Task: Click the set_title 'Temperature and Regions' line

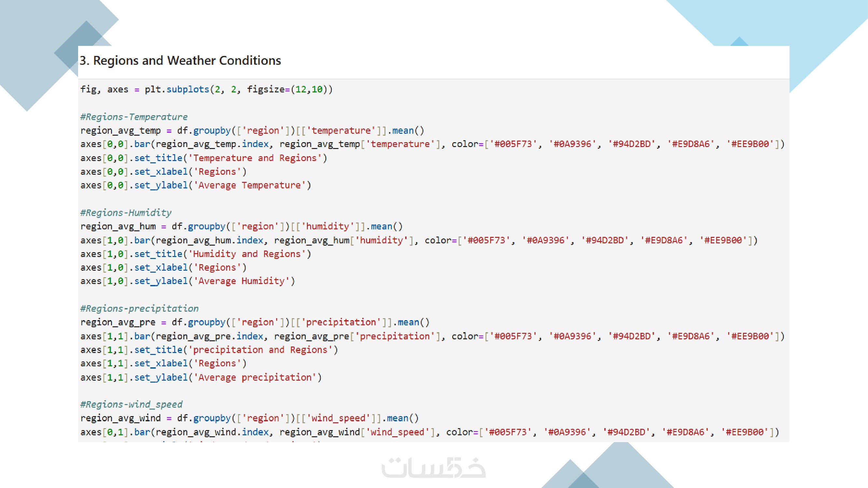Action: coord(203,158)
